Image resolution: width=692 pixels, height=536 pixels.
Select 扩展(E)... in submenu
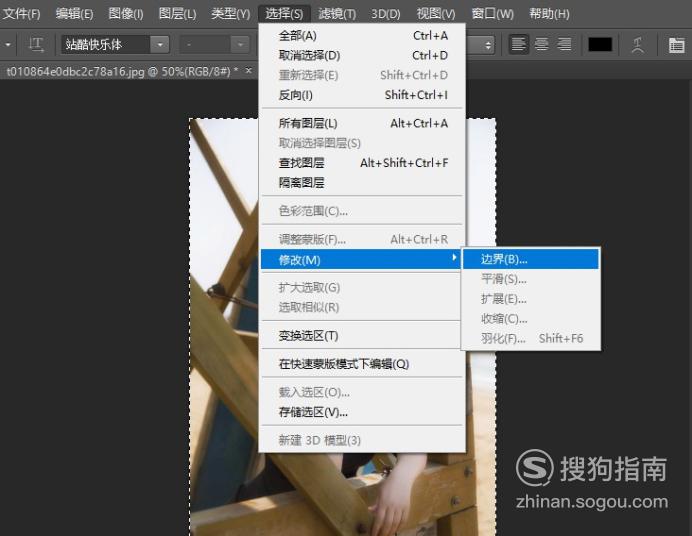(530, 299)
